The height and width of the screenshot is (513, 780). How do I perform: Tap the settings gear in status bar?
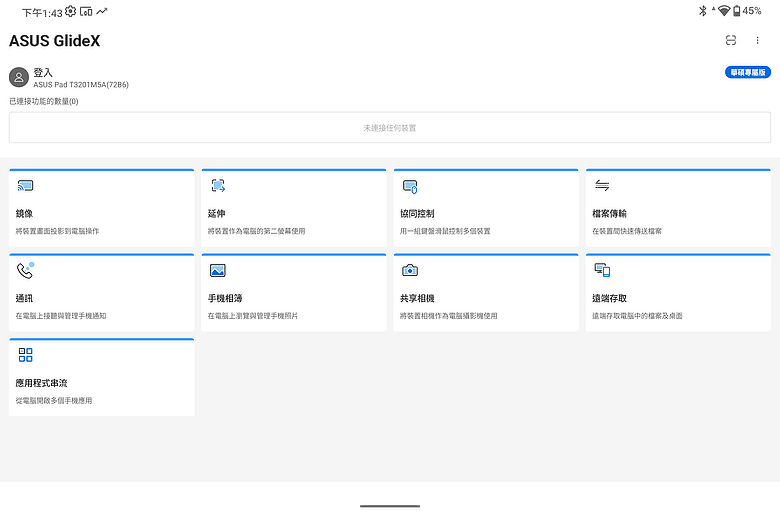pos(71,11)
